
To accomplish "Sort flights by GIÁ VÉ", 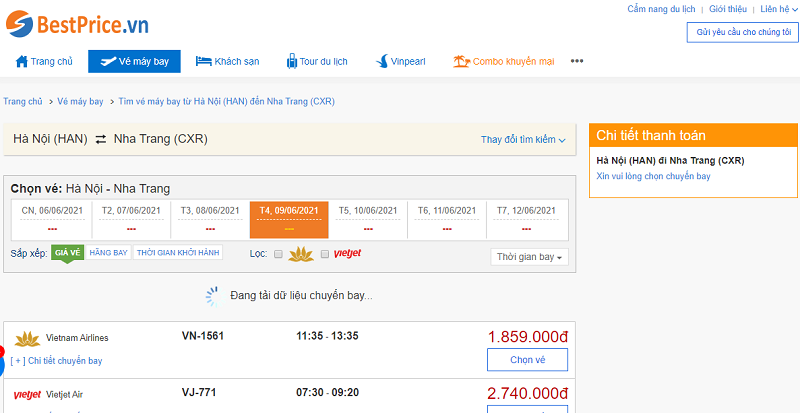I will pos(67,253).
